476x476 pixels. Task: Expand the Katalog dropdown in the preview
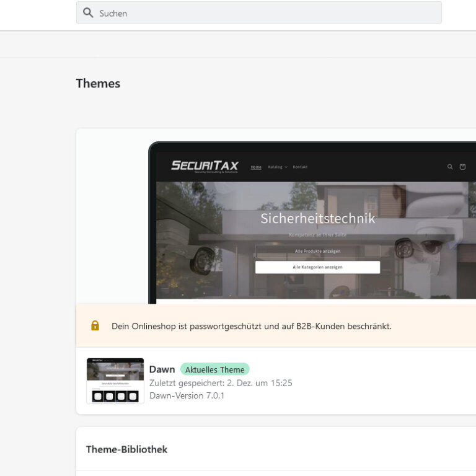tap(277, 167)
